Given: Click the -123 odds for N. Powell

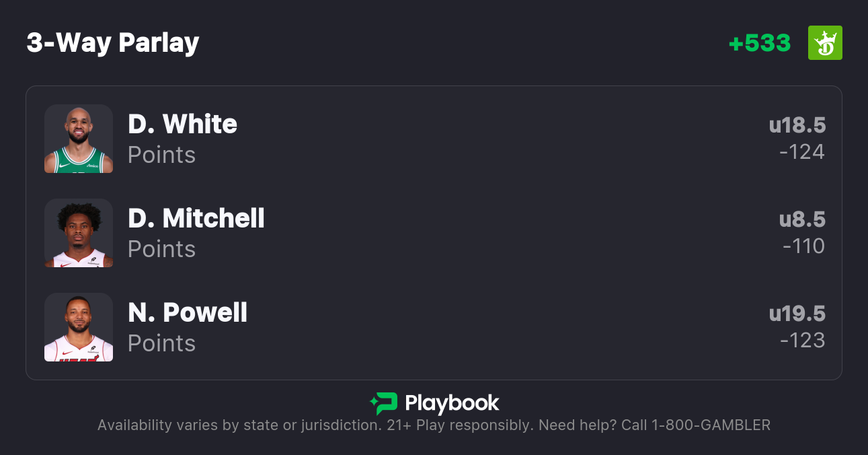Looking at the screenshot, I should point(802,341).
